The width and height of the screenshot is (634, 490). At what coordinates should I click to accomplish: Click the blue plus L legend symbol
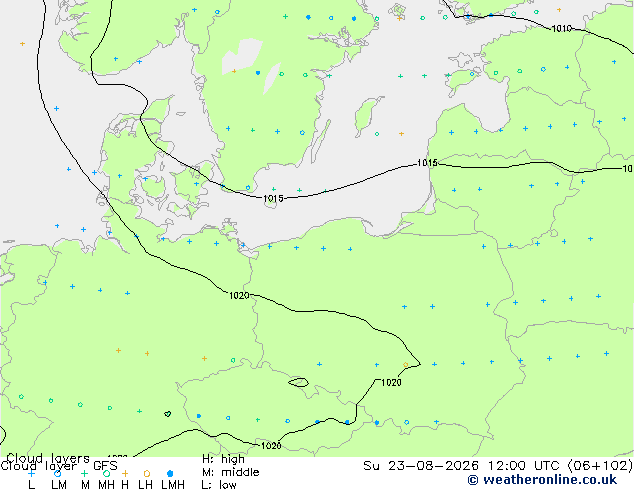[31, 473]
